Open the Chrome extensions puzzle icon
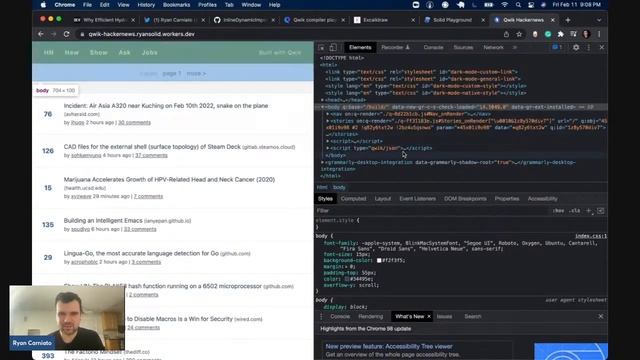 tap(561, 34)
